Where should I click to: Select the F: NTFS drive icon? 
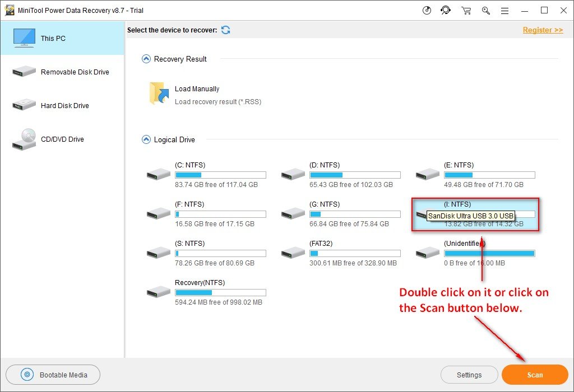(x=159, y=213)
